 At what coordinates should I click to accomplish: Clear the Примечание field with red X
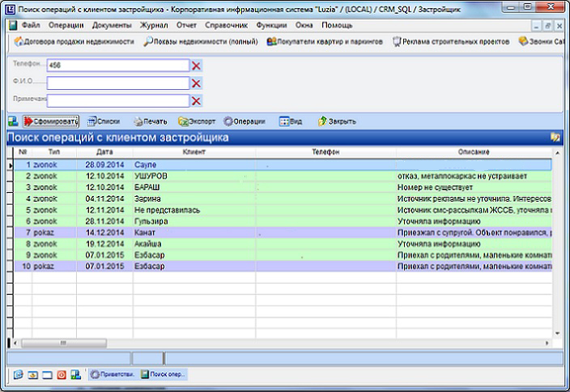[x=196, y=100]
